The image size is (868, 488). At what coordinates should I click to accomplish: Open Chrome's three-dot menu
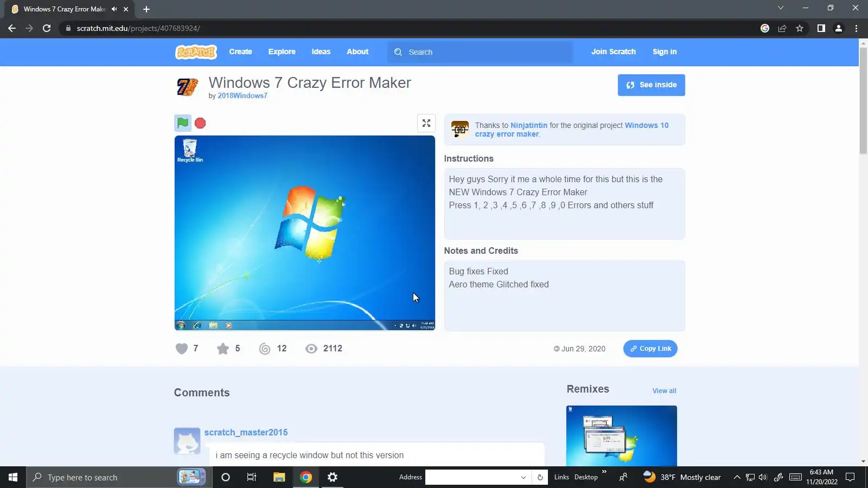coord(857,28)
